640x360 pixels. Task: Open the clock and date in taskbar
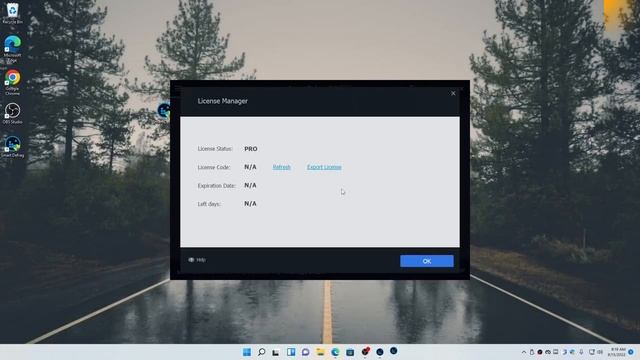[x=616, y=352]
